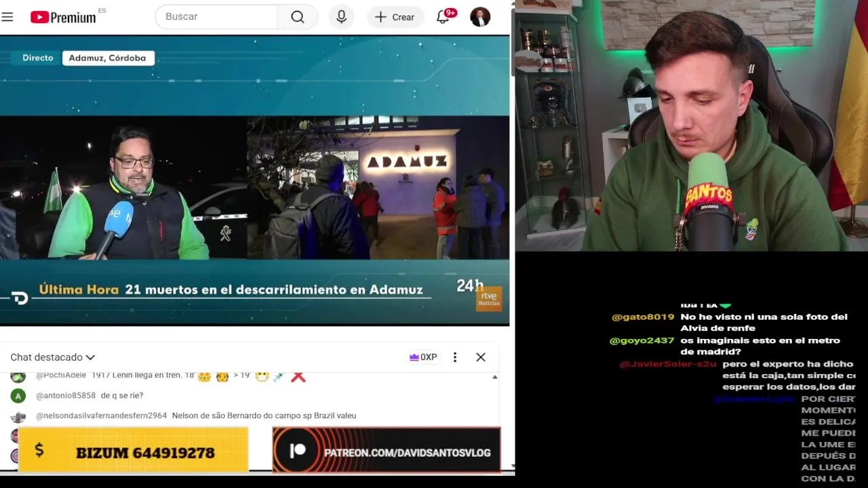The width and height of the screenshot is (868, 488).
Task: Expand the Chat destacado dropdown
Action: point(52,357)
